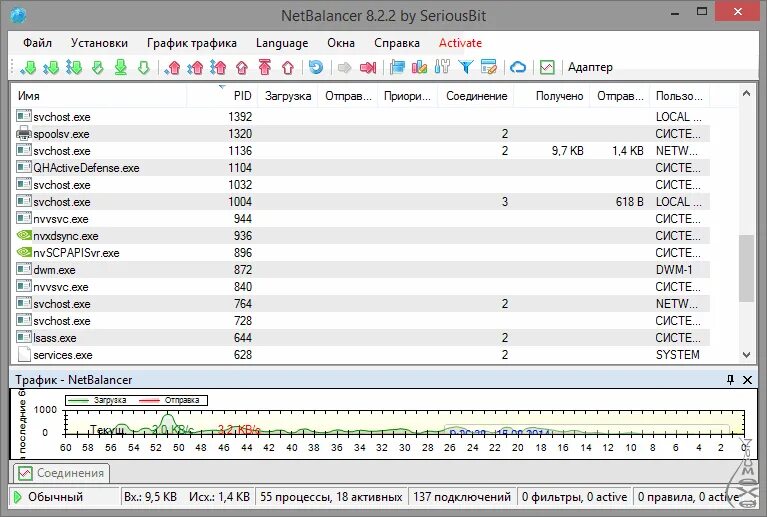The width and height of the screenshot is (767, 517).
Task: Set high download priority (third green arrow)
Action: coord(74,67)
